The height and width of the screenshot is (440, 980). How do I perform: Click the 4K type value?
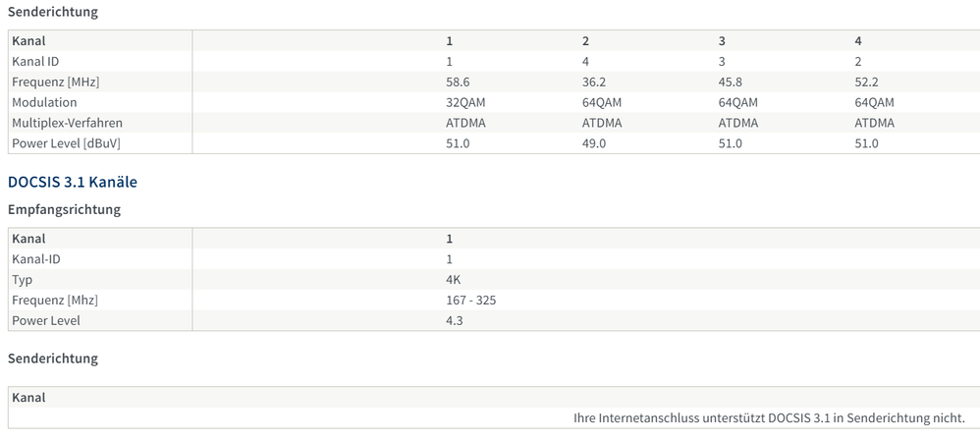coord(454,279)
